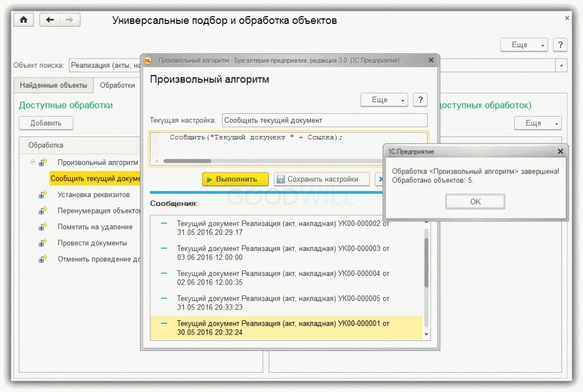Open the main window Еще dropdown menu
Screen dimensions: 583x392
[524, 44]
